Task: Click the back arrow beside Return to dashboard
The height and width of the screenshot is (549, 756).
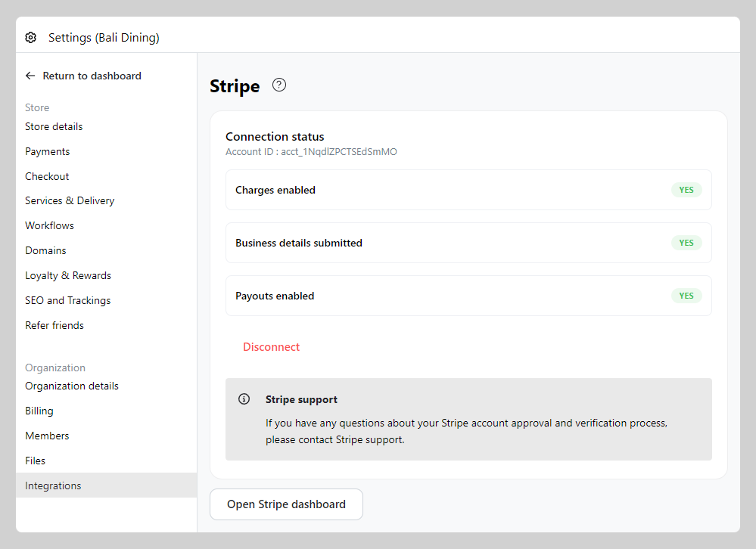Action: pyautogui.click(x=30, y=76)
